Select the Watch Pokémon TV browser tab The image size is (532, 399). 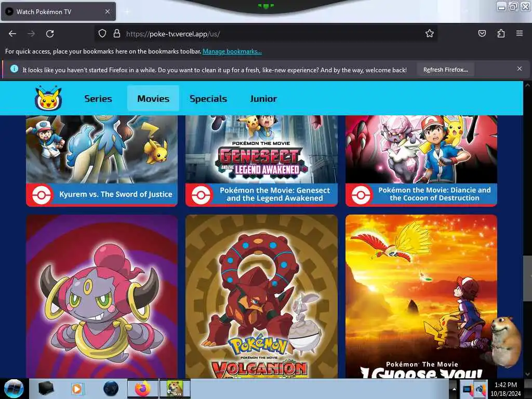[x=58, y=11]
